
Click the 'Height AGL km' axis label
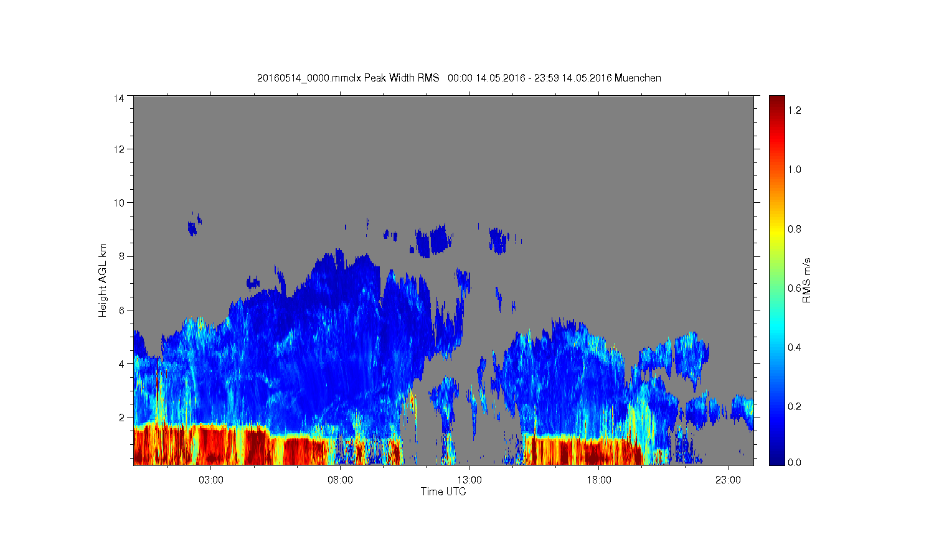pyautogui.click(x=102, y=280)
